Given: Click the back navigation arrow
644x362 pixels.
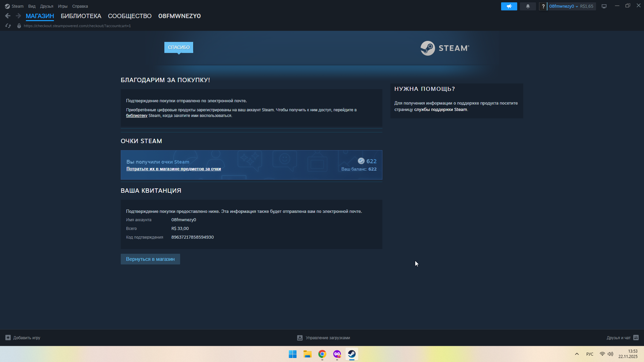Looking at the screenshot, I should click(8, 16).
